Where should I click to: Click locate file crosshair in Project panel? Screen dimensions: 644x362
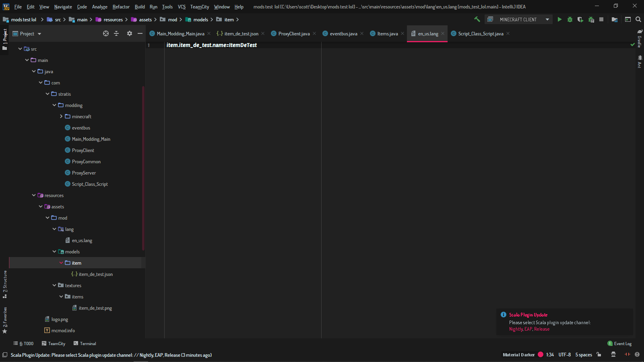(x=106, y=34)
